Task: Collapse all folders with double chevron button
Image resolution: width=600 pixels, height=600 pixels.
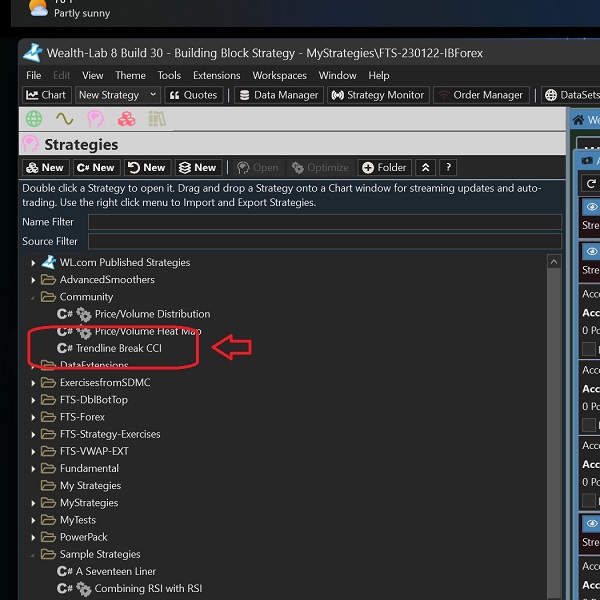Action: pos(426,168)
